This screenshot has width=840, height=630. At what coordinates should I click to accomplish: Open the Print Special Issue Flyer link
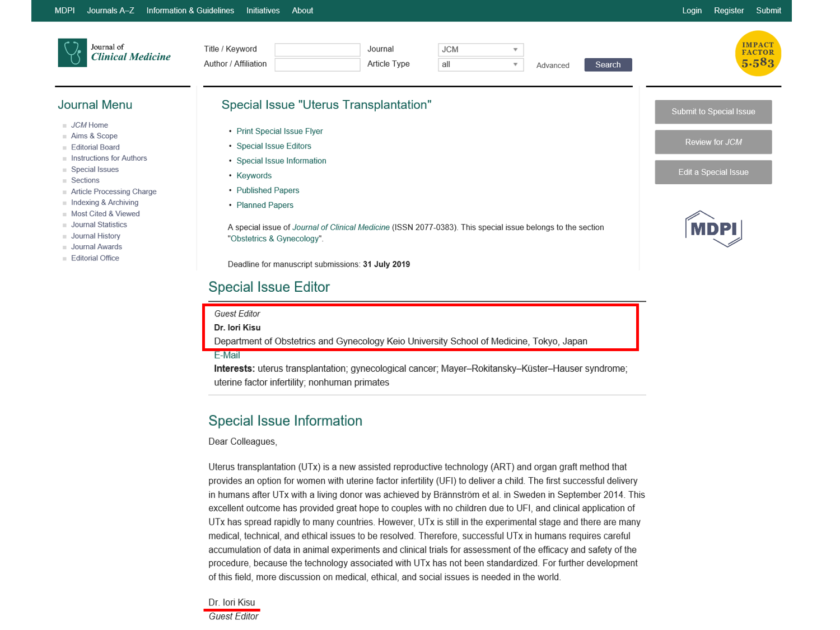pyautogui.click(x=279, y=131)
